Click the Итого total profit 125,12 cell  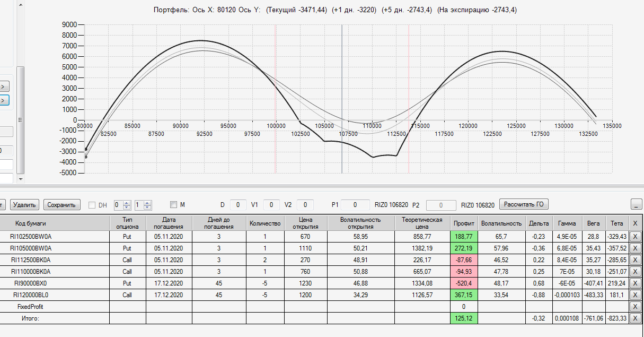(x=464, y=318)
